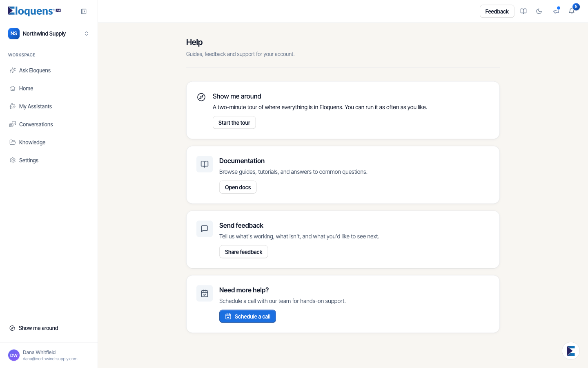
Task: Open Settings in the sidebar
Action: point(49,160)
